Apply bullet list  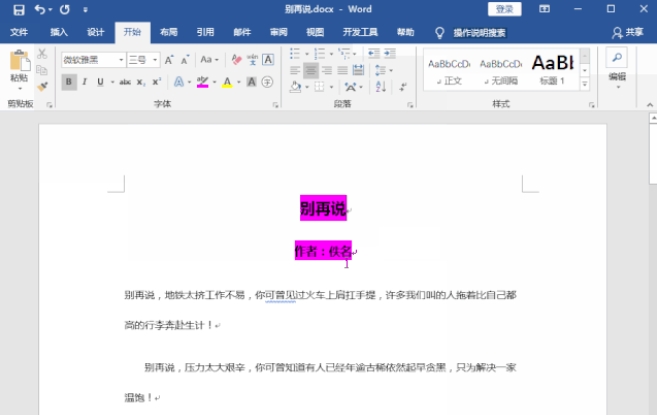point(295,54)
